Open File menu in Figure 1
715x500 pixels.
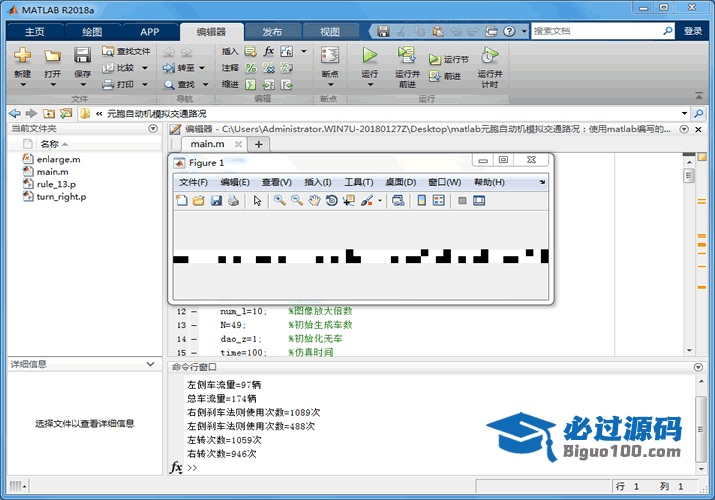tap(193, 182)
